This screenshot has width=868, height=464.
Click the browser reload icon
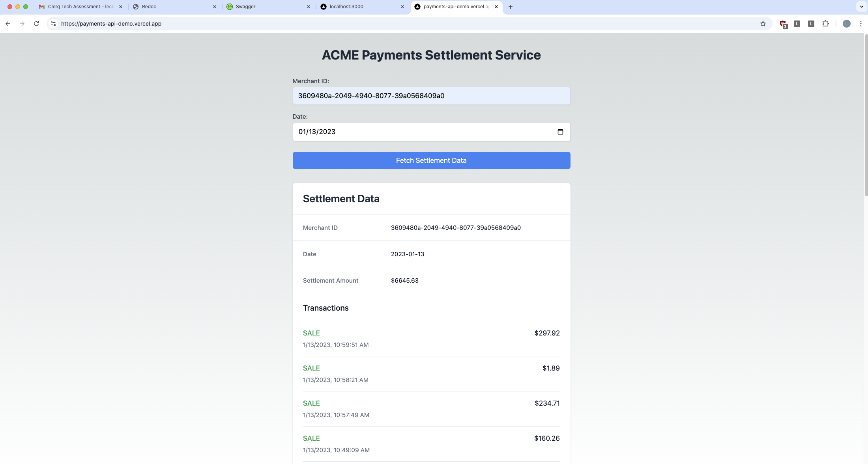36,24
